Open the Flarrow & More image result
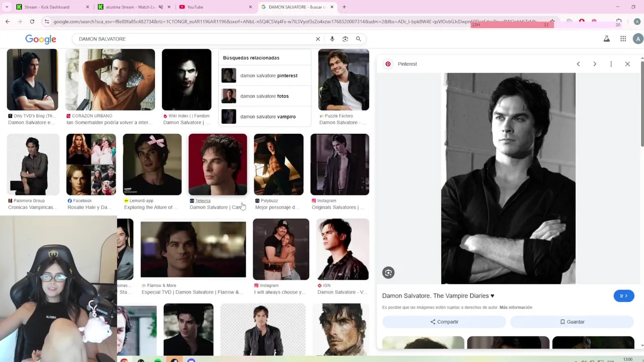 pyautogui.click(x=193, y=249)
